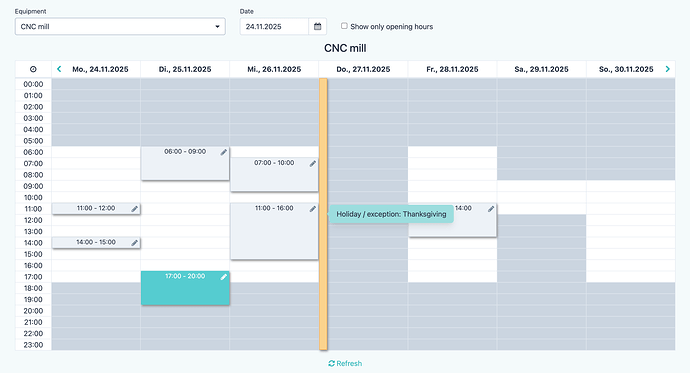
Task: Edit the teal 17:00 - 20:00 booking pencil
Action: point(224,277)
